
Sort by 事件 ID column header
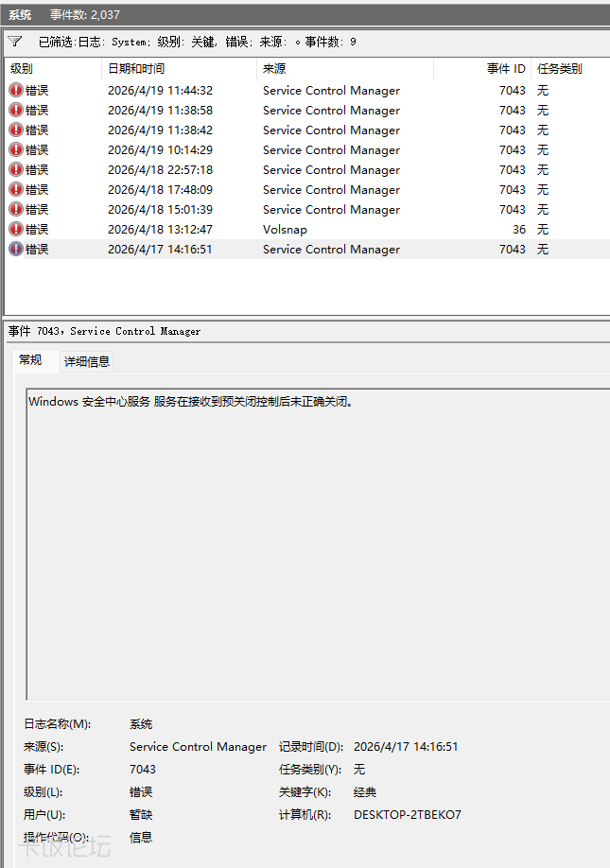click(x=482, y=69)
